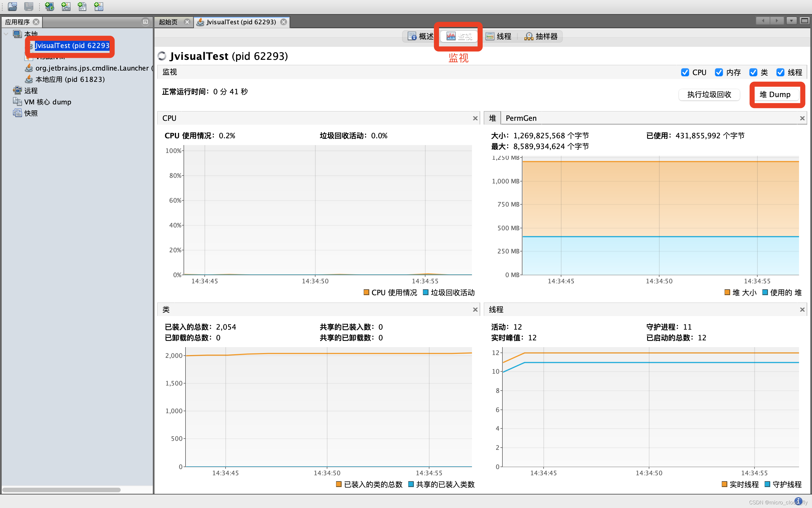This screenshot has width=812, height=508.
Task: Select the 堆 heap tab
Action: (x=492, y=118)
